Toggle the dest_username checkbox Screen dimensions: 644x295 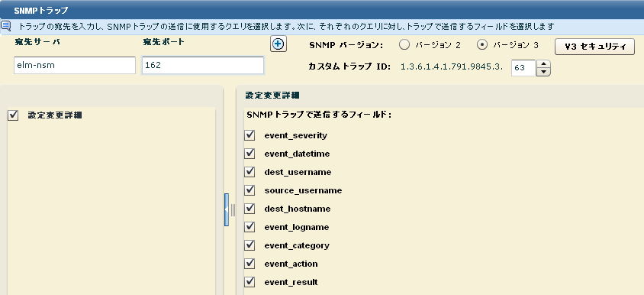click(250, 171)
